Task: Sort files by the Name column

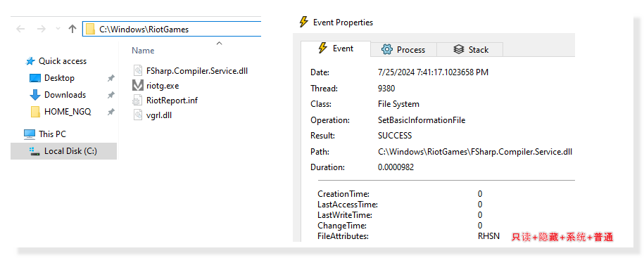Action: coord(143,51)
